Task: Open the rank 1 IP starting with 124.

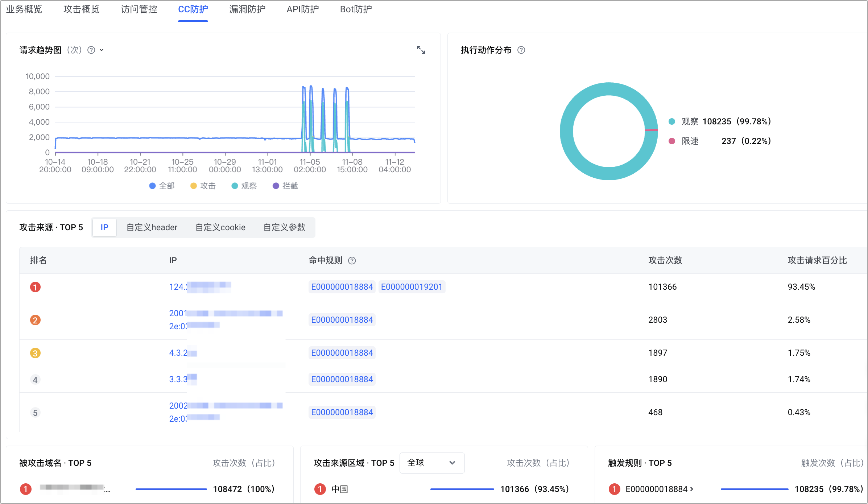Action: (x=200, y=287)
